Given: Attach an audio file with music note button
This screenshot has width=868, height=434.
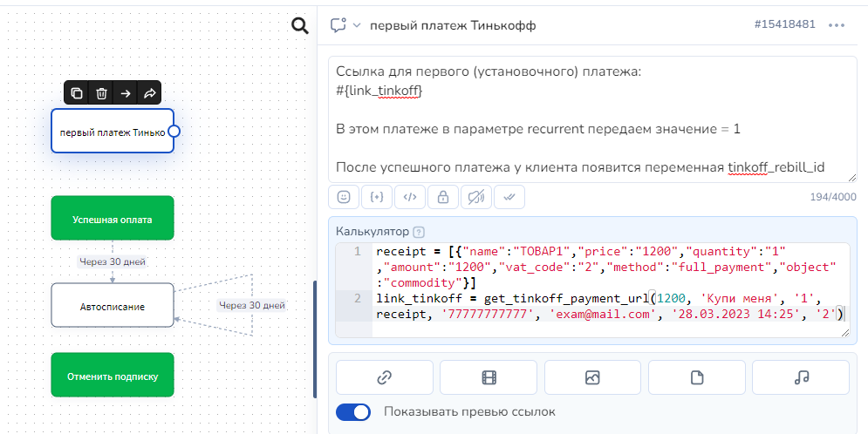Looking at the screenshot, I should coord(800,377).
